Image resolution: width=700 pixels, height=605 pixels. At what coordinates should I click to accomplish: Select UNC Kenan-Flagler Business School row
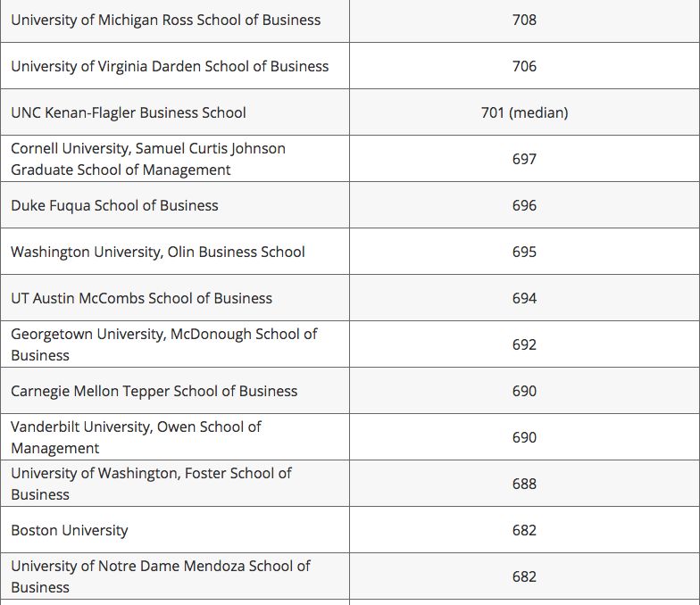coord(350,112)
